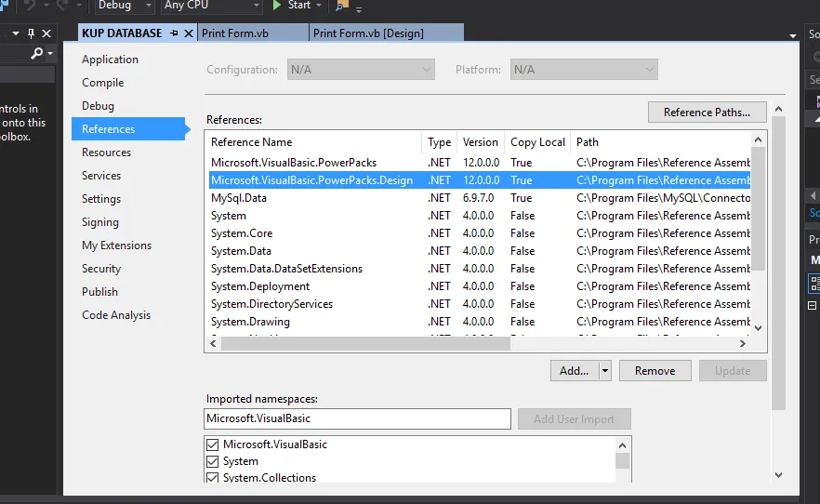Click the page vertical scrollbar thumb
This screenshot has height=504, width=820.
pyautogui.click(x=779, y=263)
